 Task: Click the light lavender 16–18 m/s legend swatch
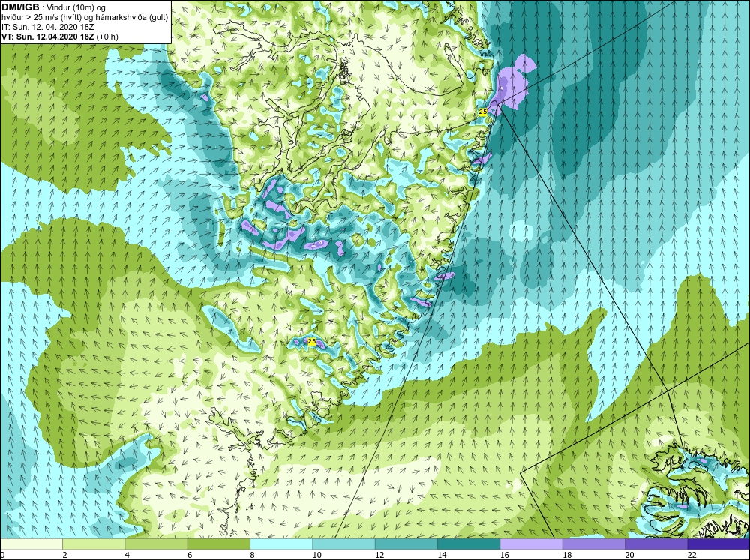(532, 544)
